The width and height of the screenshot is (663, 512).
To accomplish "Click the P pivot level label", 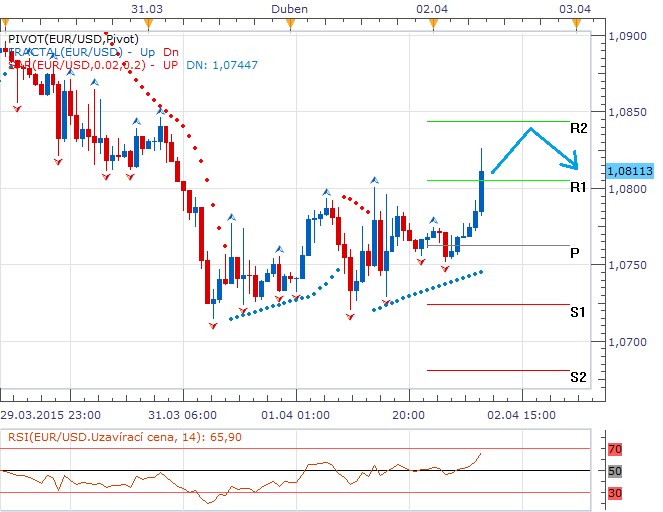I will pyautogui.click(x=575, y=253).
